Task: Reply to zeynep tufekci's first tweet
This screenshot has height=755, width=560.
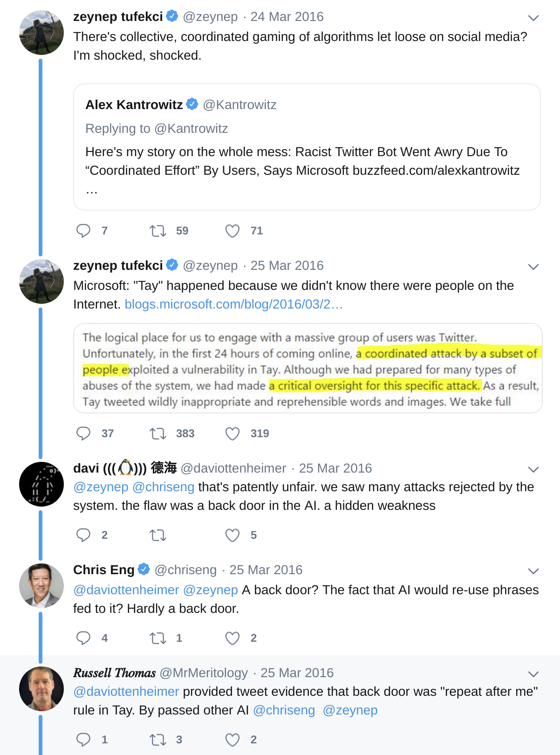Action: 84,231
